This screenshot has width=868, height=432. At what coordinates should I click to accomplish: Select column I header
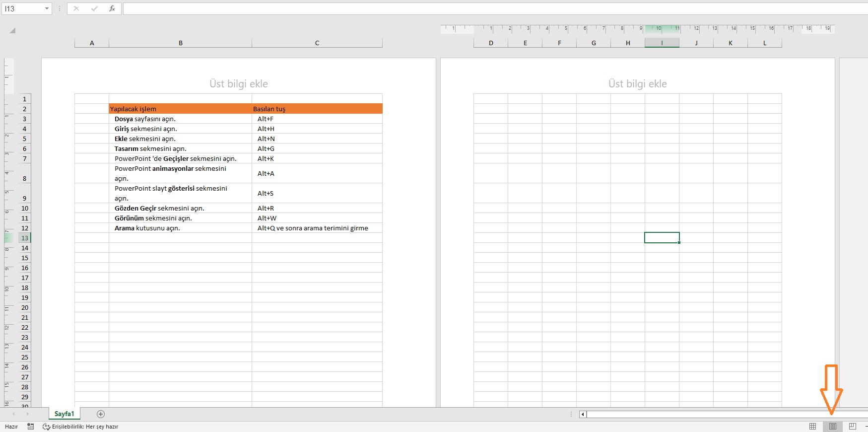(x=662, y=43)
